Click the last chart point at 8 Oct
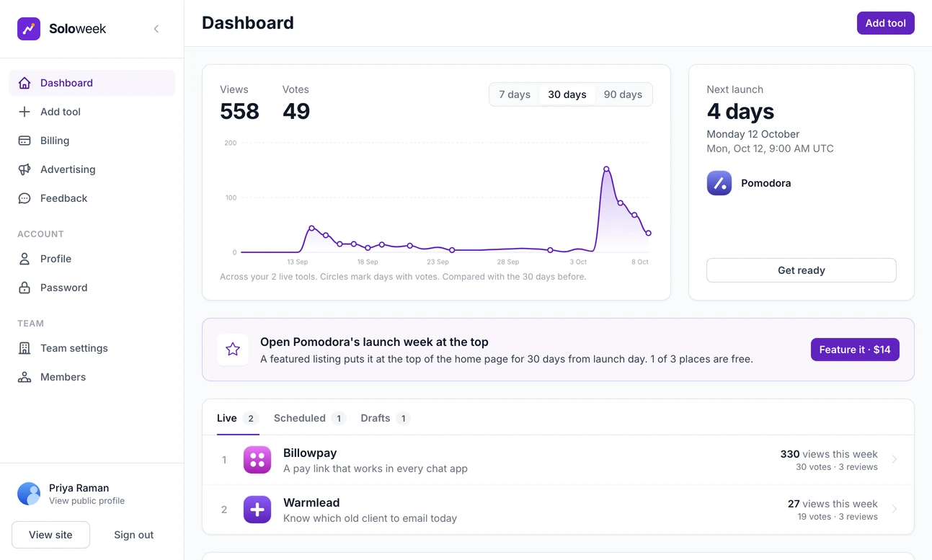This screenshot has width=932, height=560. click(649, 234)
